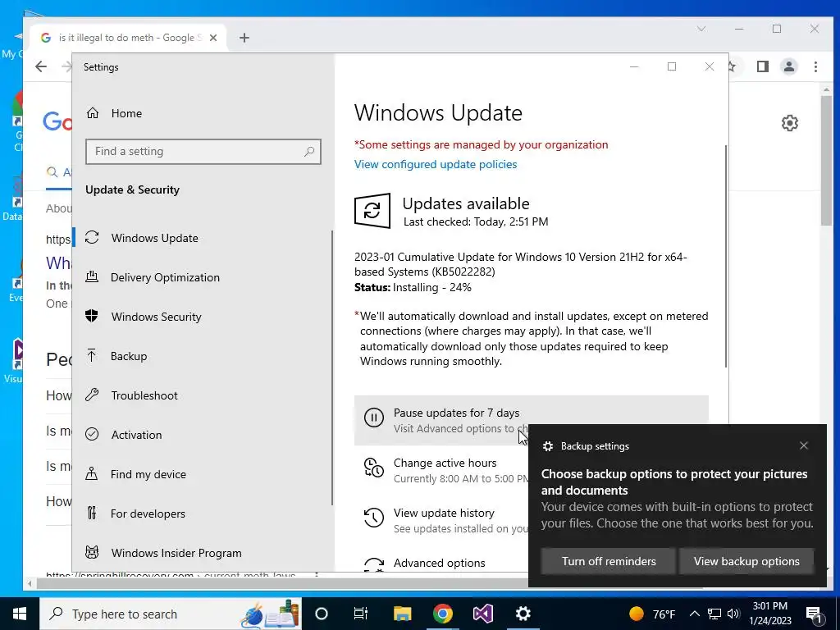Click the update history clock icon
Image resolution: width=840 pixels, height=630 pixels.
pyautogui.click(x=374, y=518)
